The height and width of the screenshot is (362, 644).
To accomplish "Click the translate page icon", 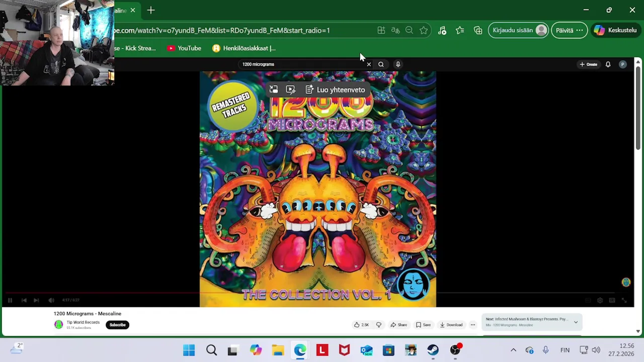I will (x=395, y=30).
